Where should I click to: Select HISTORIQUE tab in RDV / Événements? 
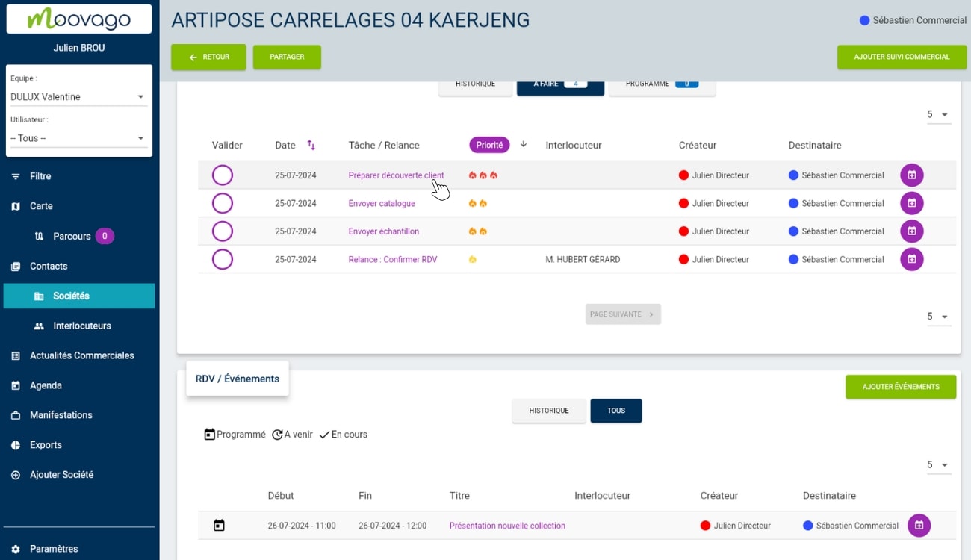pos(549,411)
